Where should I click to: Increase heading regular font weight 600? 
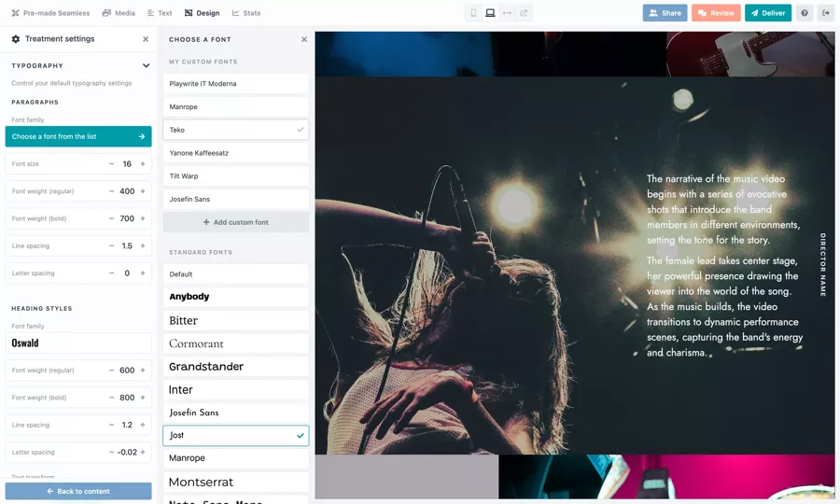(x=143, y=371)
